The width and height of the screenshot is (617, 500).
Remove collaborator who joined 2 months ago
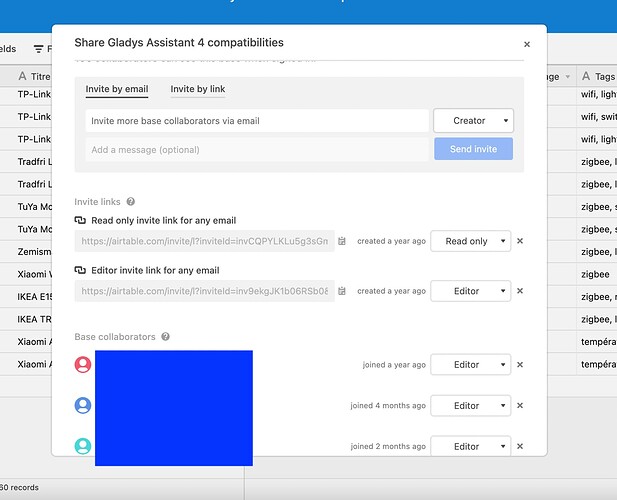(x=520, y=446)
